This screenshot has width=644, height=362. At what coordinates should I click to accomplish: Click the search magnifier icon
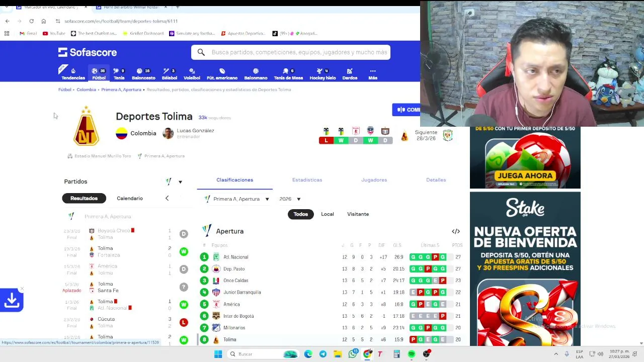coord(201,52)
